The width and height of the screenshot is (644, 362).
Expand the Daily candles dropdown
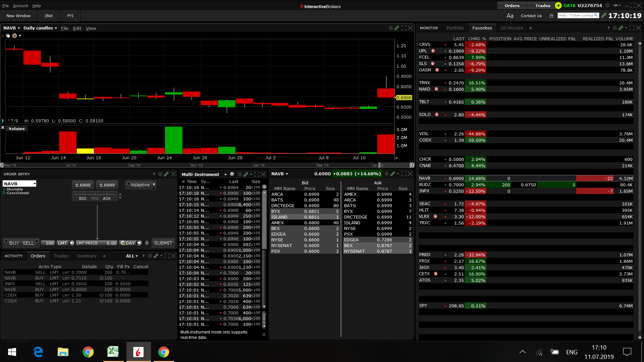pyautogui.click(x=40, y=28)
